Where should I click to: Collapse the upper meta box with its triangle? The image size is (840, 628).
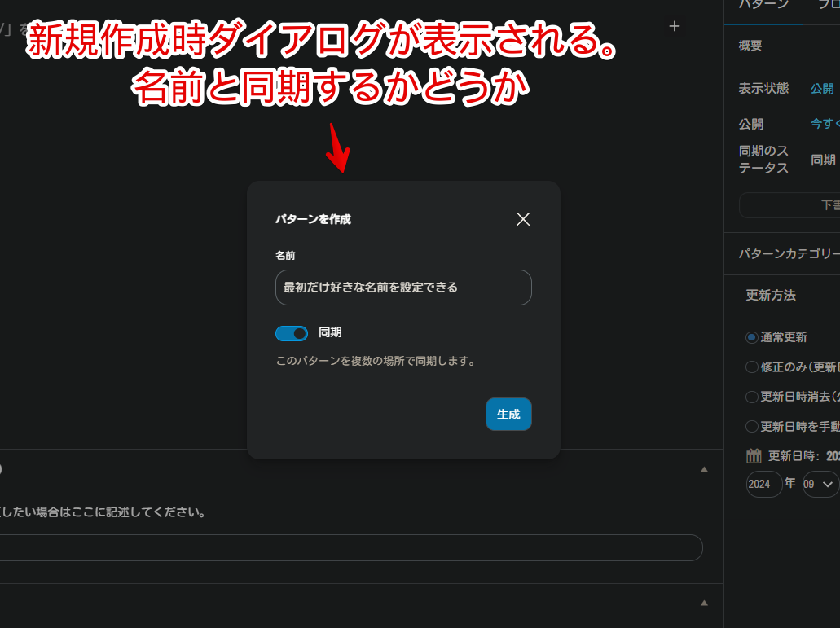[705, 469]
